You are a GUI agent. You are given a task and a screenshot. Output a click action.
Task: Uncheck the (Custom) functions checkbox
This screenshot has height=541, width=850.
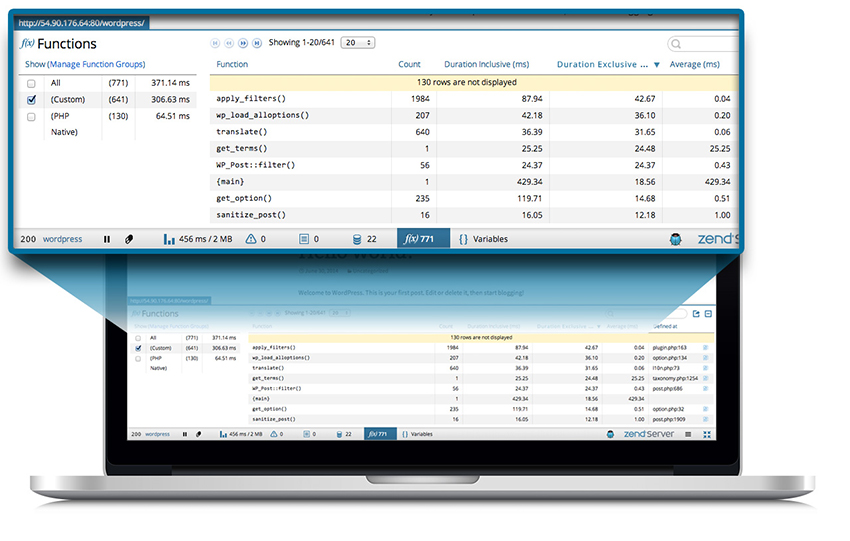32,100
